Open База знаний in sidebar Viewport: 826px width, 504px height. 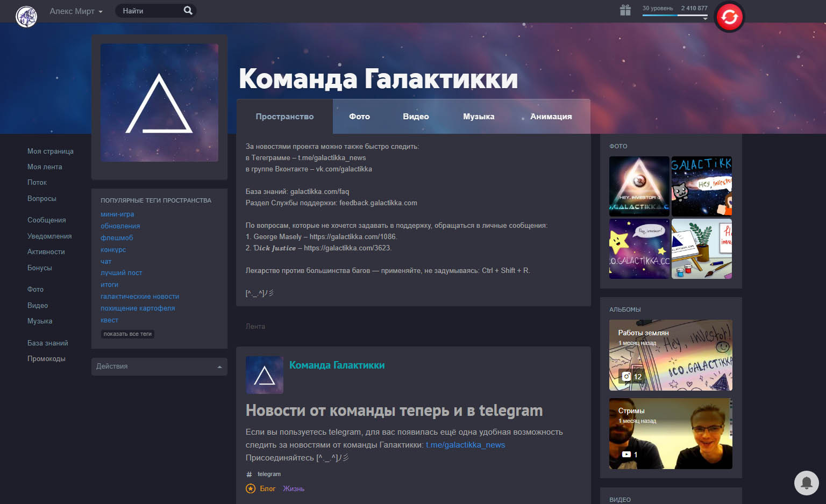[48, 343]
